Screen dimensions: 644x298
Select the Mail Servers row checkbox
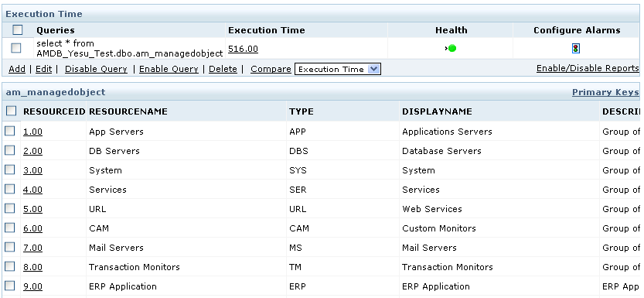[9, 247]
